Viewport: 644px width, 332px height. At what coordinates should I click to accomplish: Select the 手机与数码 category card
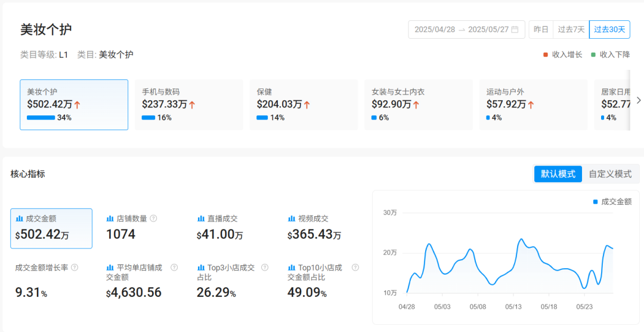coord(189,105)
